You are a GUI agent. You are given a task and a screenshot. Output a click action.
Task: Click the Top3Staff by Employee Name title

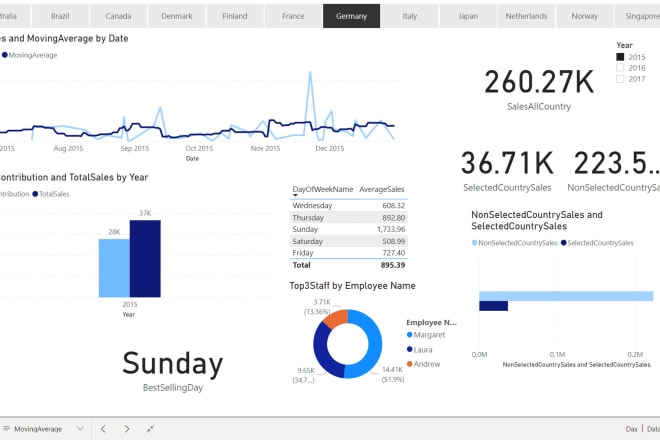coord(352,286)
